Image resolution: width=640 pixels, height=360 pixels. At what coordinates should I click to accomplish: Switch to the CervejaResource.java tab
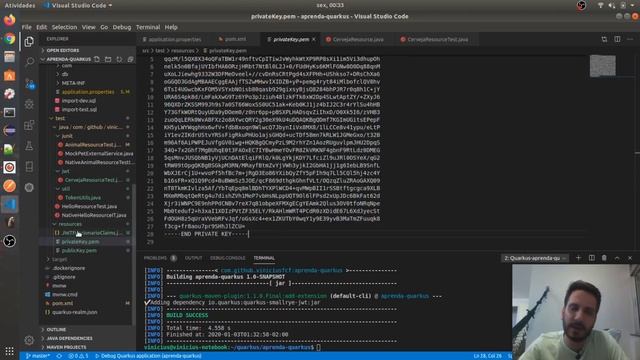[x=358, y=40]
